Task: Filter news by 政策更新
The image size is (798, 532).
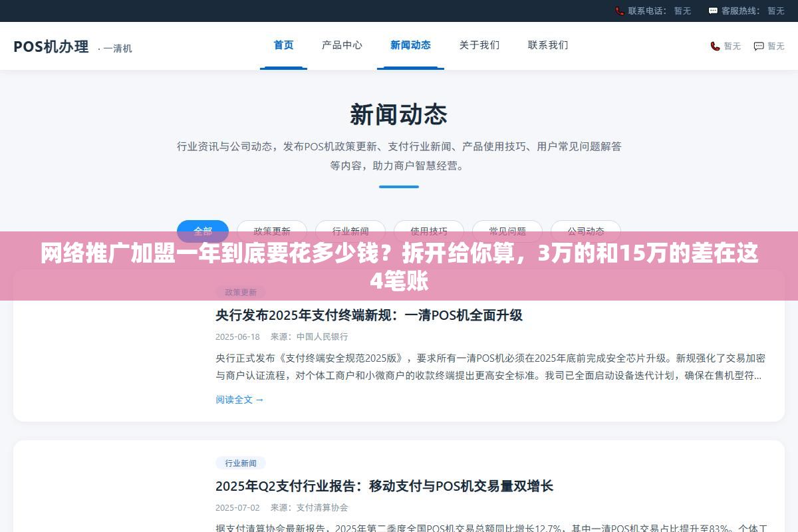Action: click(272, 231)
